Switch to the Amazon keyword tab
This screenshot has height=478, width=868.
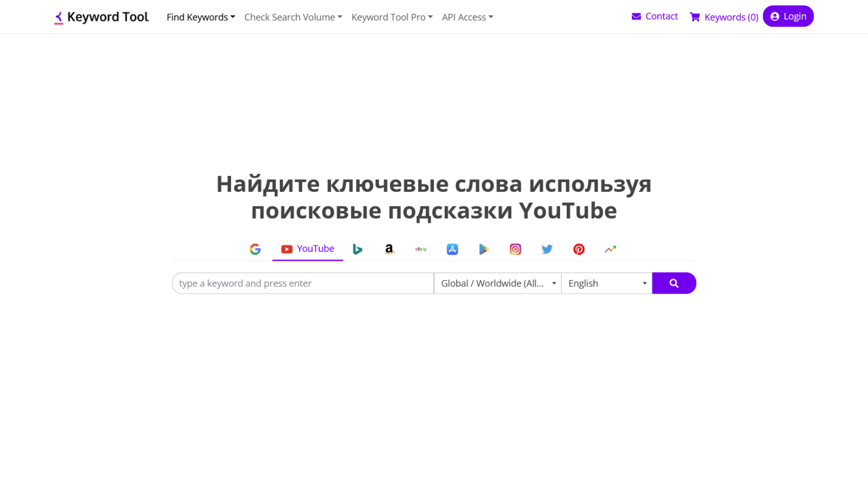click(389, 249)
